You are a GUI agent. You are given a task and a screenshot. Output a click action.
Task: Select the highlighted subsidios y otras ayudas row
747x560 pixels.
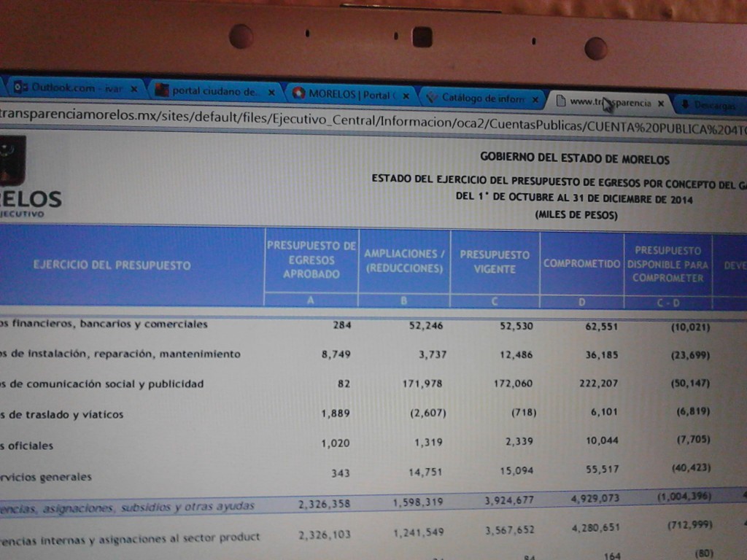click(365, 502)
